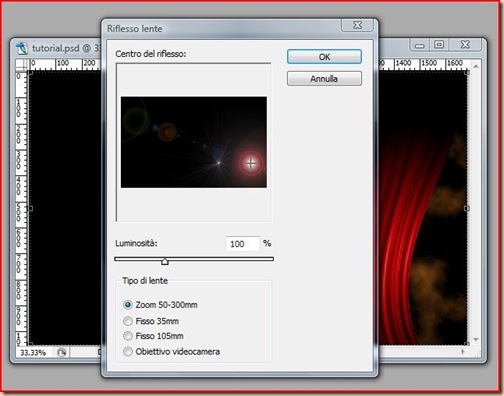Maximize the tutorial.psd document window

439,45
